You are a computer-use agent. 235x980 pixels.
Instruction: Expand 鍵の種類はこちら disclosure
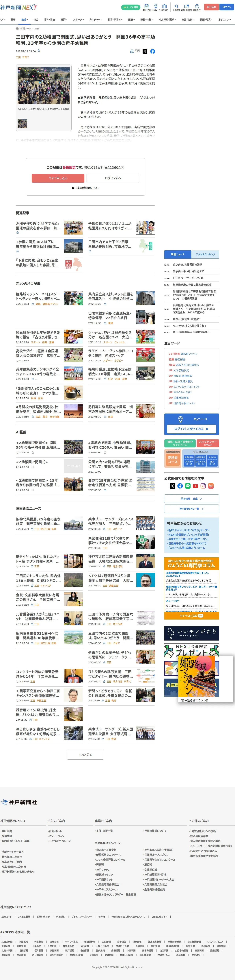(85, 188)
